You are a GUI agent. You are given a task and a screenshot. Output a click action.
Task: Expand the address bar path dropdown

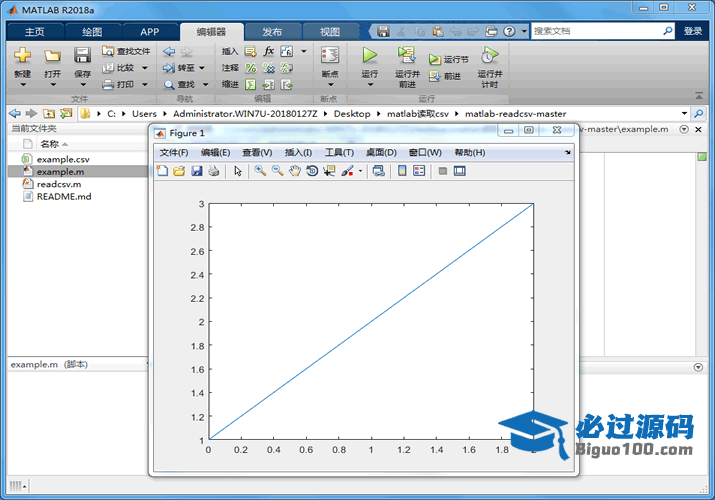[684, 113]
